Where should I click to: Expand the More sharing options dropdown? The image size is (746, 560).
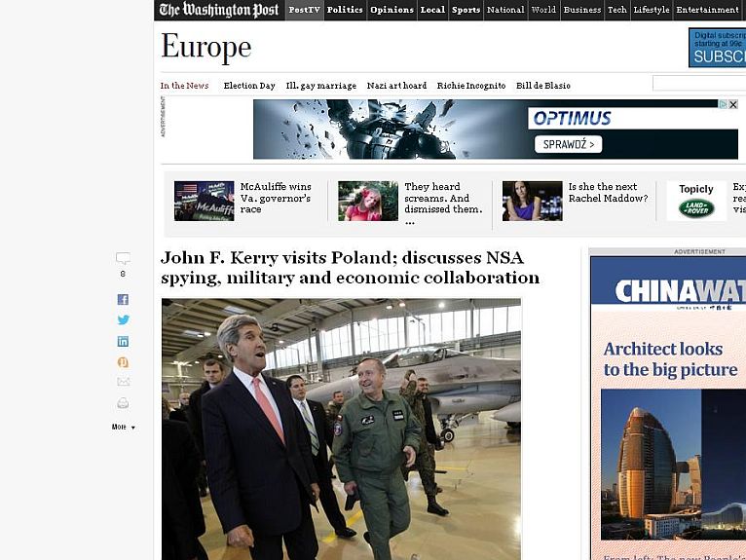[x=124, y=428]
